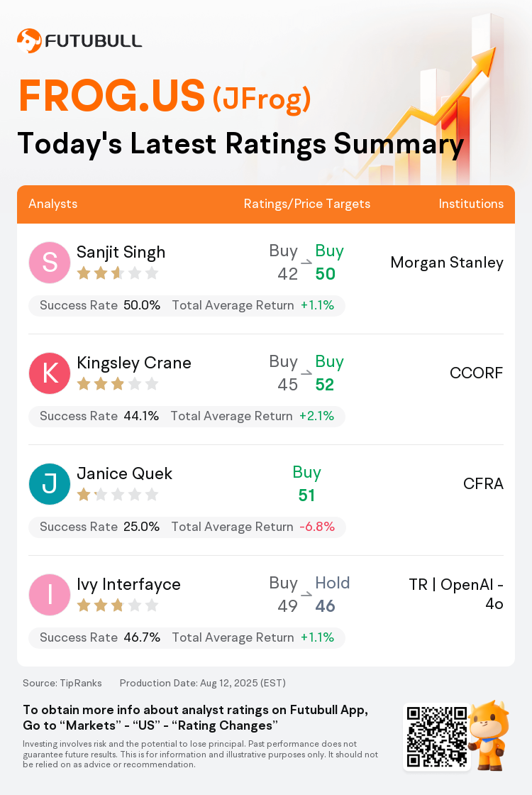Screen dimensions: 532x795
Task: Click the QR code image
Action: click(437, 737)
